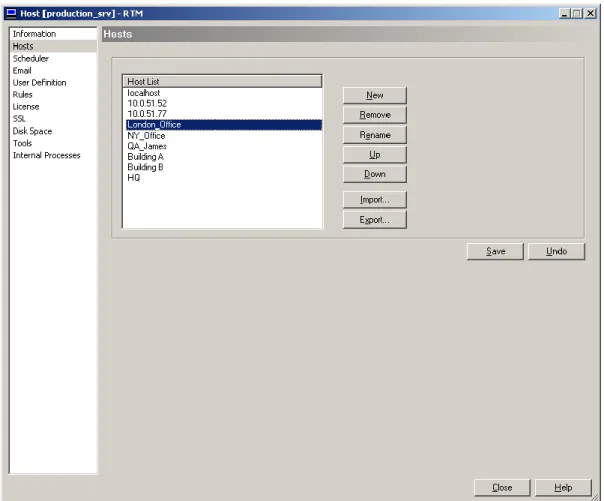Image resolution: width=604 pixels, height=501 pixels.
Task: Open the Export hosts dialog
Action: pyautogui.click(x=374, y=220)
